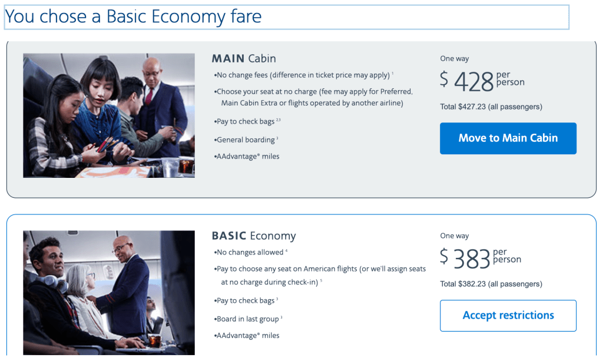Image resolution: width=603 pixels, height=364 pixels.
Task: Select the Total $427.23 all passengers text
Action: tap(491, 107)
